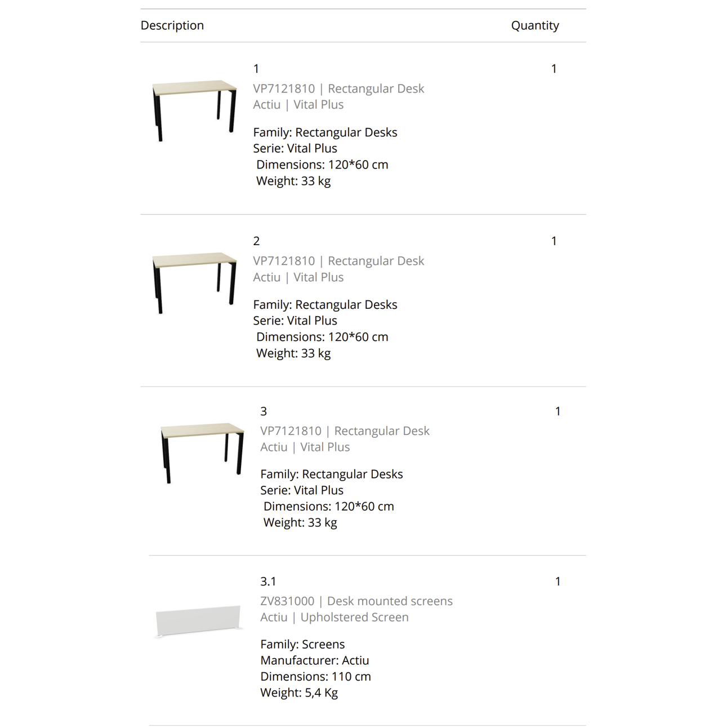Open the desk thumbnail for item 3
Image resolution: width=714 pixels, height=728 pixels.
click(x=202, y=453)
